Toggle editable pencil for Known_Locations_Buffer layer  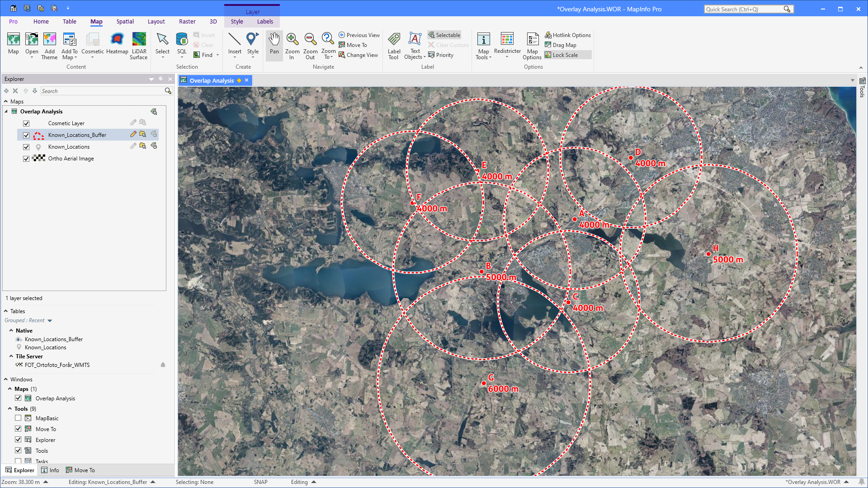133,134
